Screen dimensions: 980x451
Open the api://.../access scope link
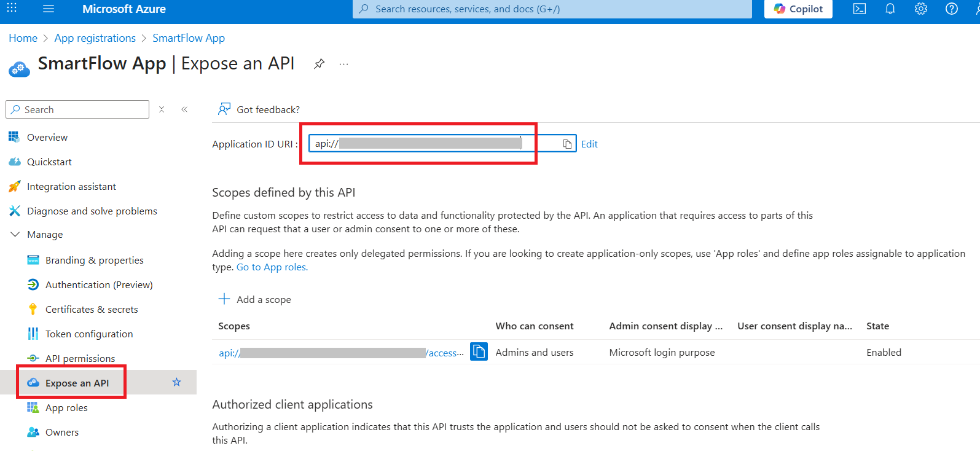[x=341, y=353]
